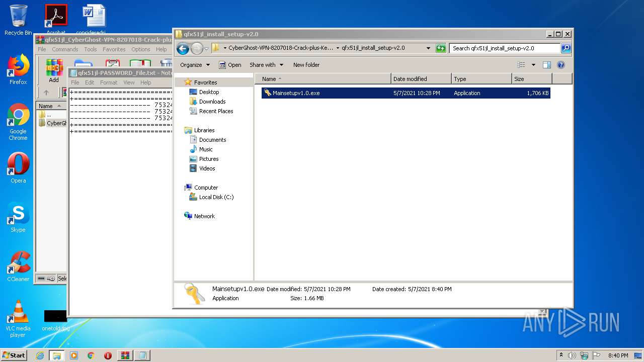Screen dimensions: 644x362
Task: Click WinRAR up one level arrow
Action: [x=46, y=93]
